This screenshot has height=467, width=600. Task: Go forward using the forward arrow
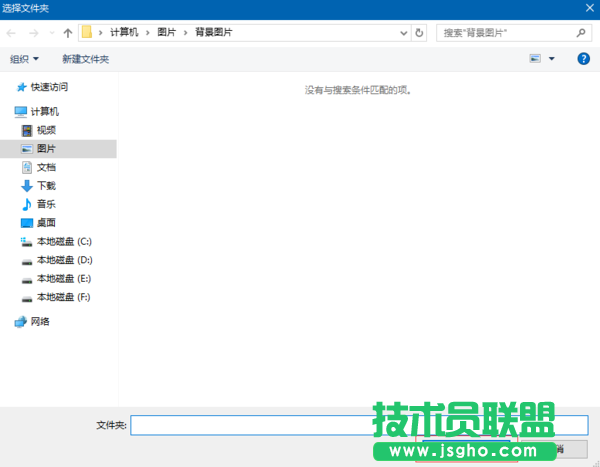(x=34, y=33)
